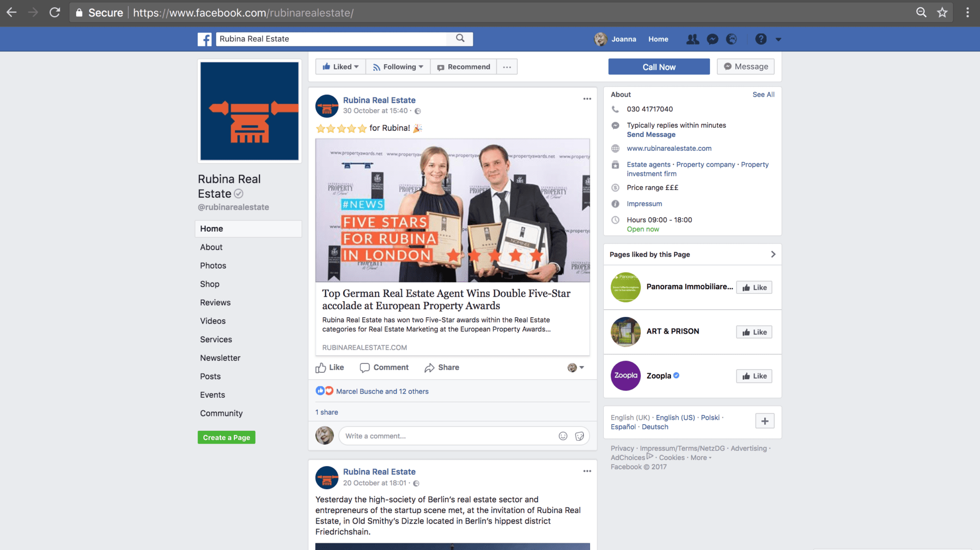Bookmark this page with the star icon

(x=942, y=12)
